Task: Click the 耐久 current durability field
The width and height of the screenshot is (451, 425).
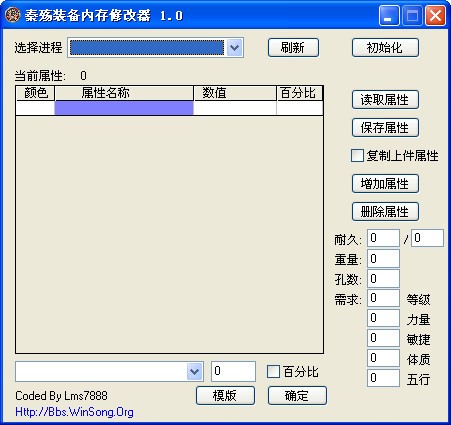Action: point(383,238)
